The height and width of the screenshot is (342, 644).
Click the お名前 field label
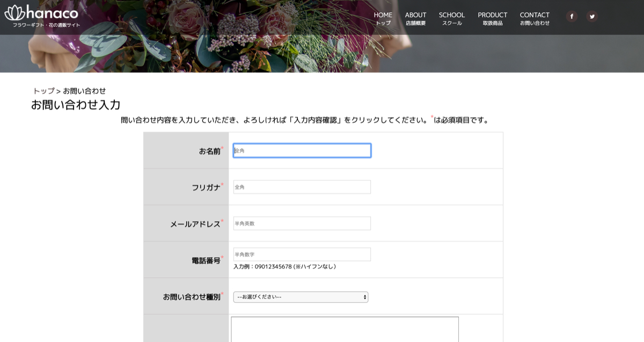point(209,151)
